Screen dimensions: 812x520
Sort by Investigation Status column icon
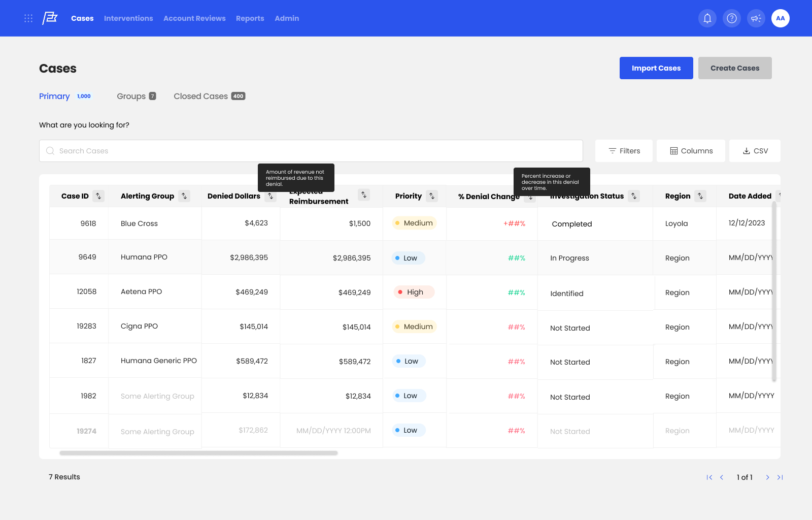coord(634,196)
